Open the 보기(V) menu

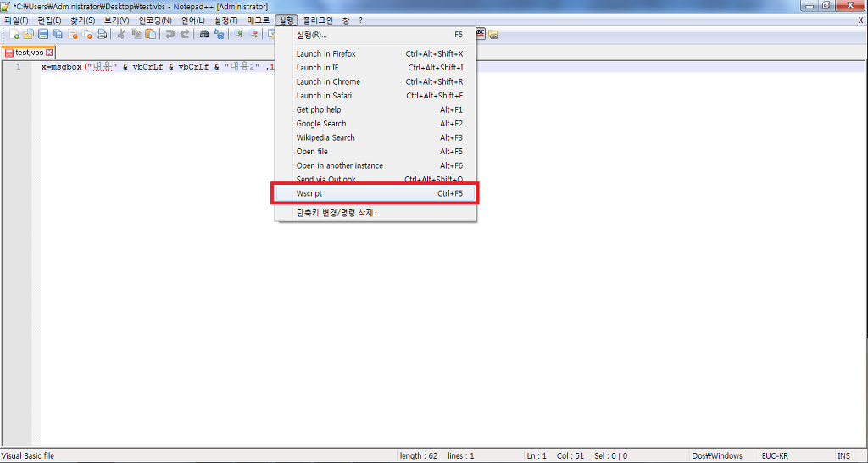click(x=116, y=20)
